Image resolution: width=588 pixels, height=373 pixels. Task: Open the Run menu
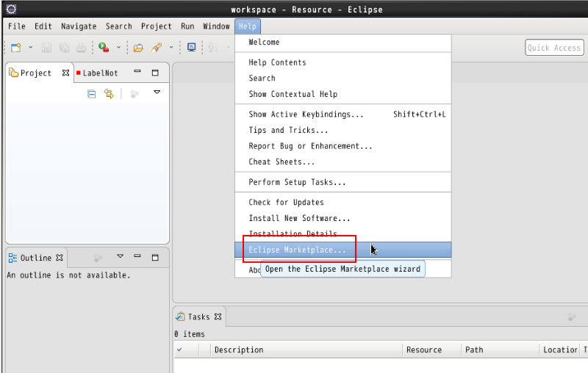coord(187,26)
